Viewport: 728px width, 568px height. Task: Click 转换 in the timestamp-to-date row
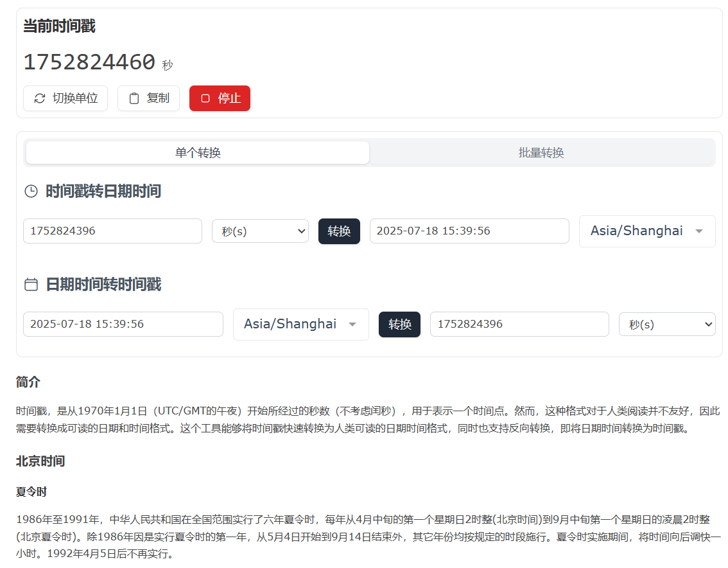point(340,231)
